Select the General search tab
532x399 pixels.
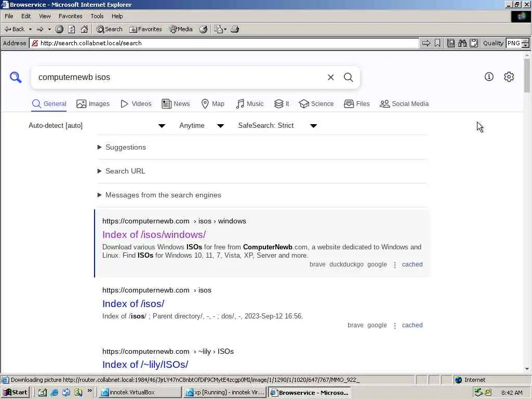(49, 104)
